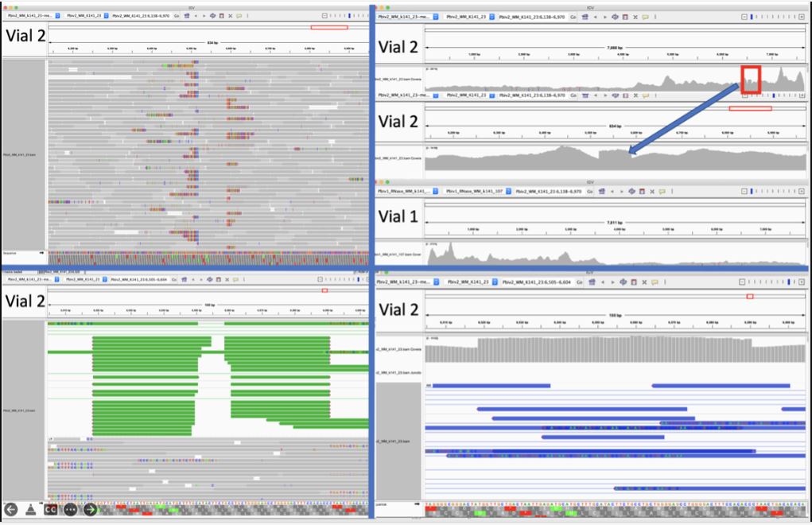Click Go button in bottom-left green-reads window
The width and height of the screenshot is (812, 525).
click(174, 279)
